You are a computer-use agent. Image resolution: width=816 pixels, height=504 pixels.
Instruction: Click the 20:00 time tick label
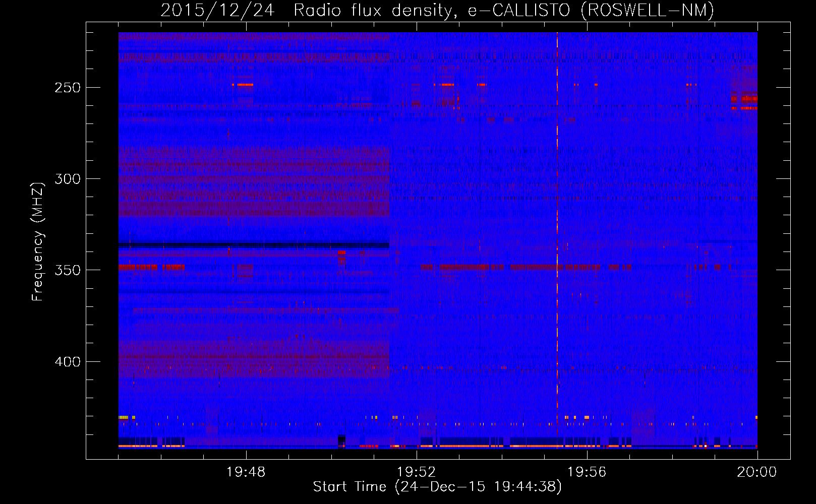pyautogui.click(x=757, y=472)
